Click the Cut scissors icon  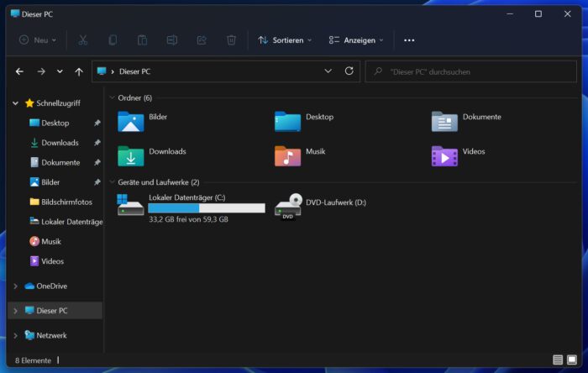pyautogui.click(x=83, y=40)
